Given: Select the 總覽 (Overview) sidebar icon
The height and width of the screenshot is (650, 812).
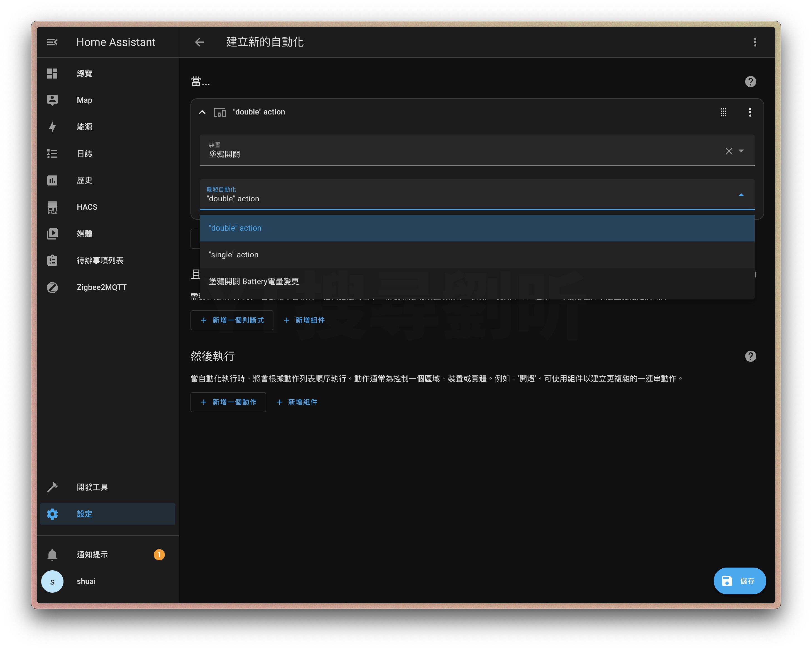Looking at the screenshot, I should pyautogui.click(x=52, y=73).
